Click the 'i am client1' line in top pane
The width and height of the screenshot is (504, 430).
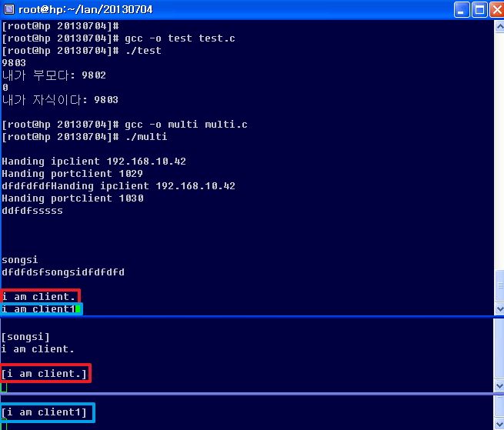(x=38, y=308)
